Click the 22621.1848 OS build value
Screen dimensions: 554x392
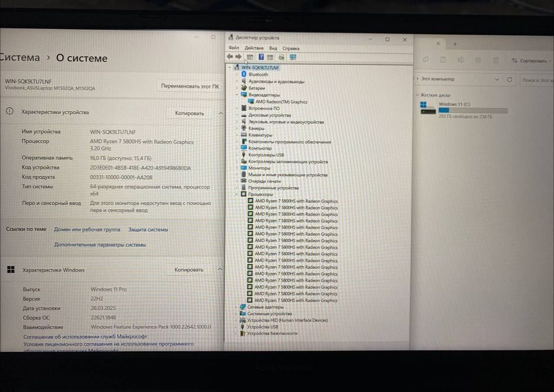point(103,317)
